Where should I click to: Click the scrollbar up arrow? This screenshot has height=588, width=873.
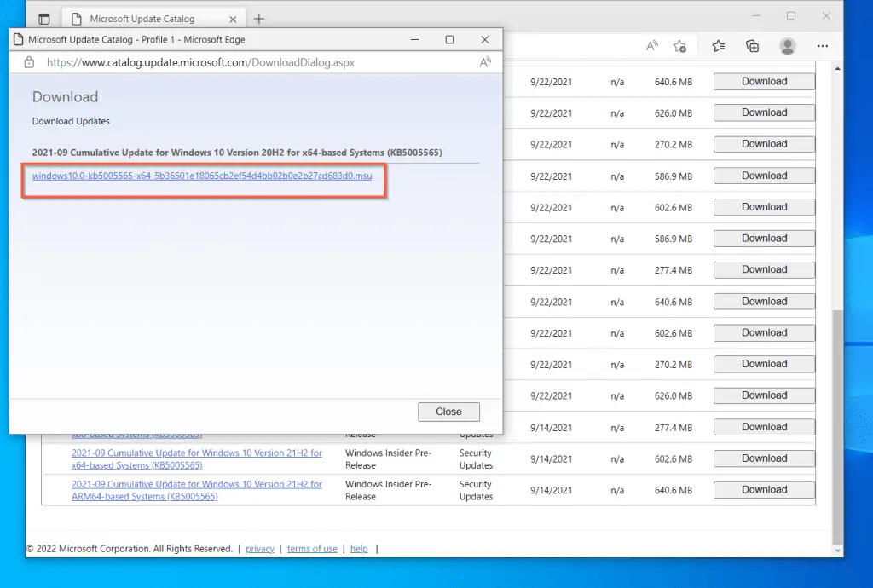(x=837, y=68)
